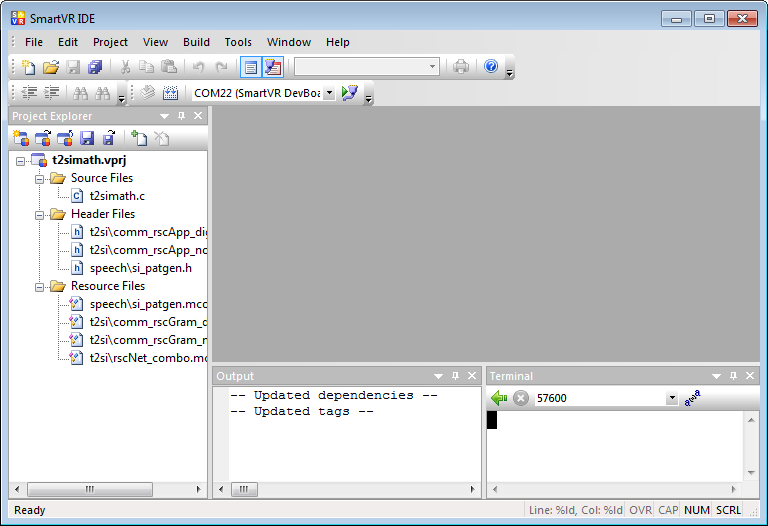The image size is (768, 526).
Task: Click the gray Terminal disconnect X icon
Action: tap(521, 398)
